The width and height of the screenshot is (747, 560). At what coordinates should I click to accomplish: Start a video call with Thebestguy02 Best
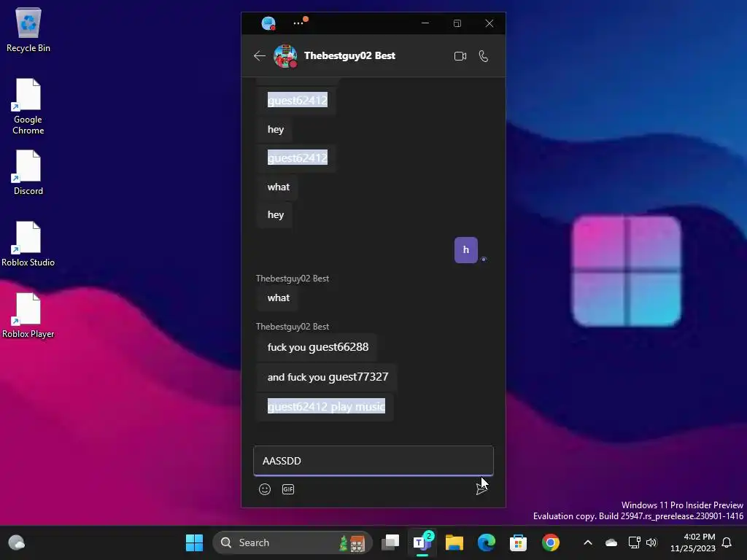[x=460, y=56]
